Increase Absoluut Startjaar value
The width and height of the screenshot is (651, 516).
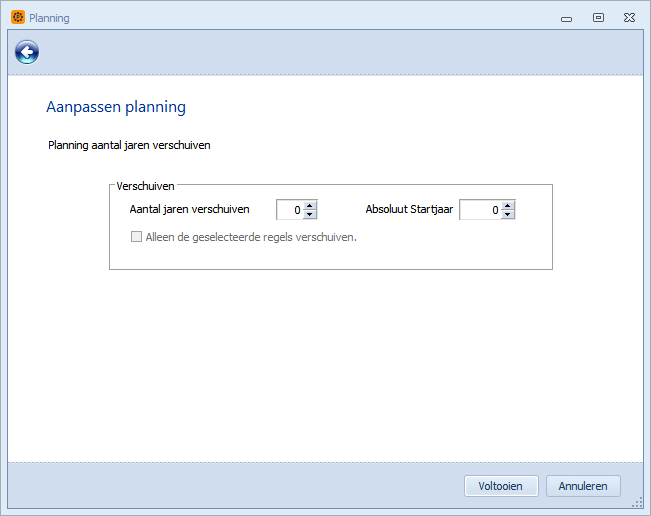(507, 205)
